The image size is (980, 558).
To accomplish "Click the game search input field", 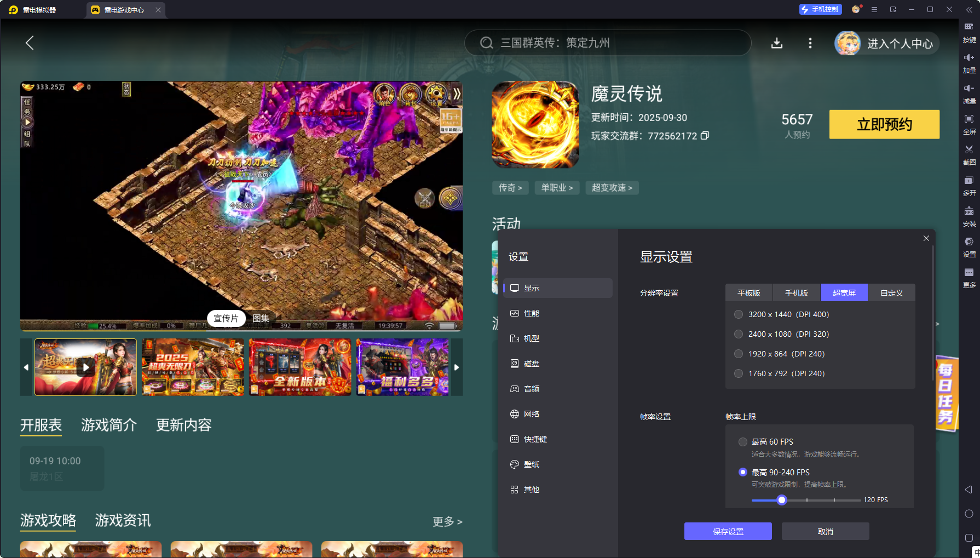I will 607,43.
